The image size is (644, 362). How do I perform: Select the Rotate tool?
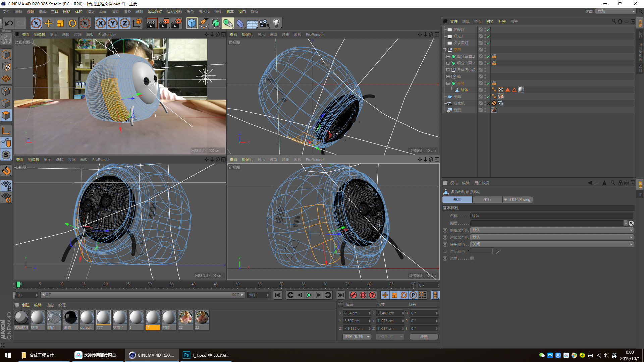point(72,23)
